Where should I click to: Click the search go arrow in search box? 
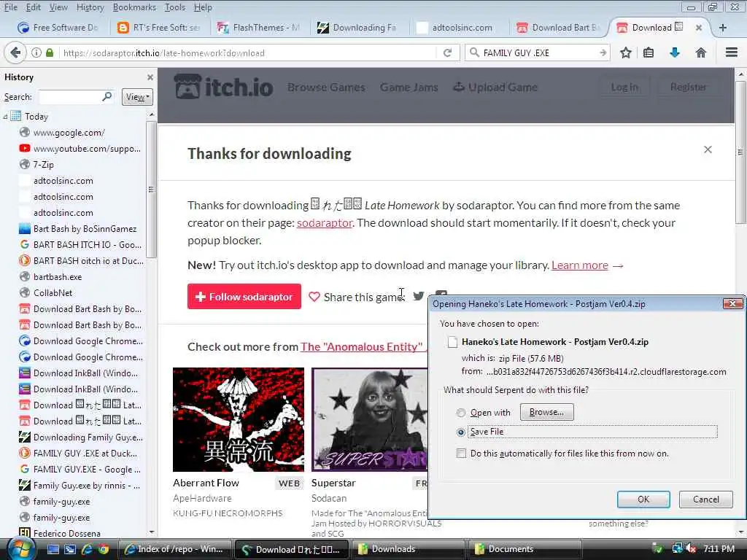click(603, 52)
